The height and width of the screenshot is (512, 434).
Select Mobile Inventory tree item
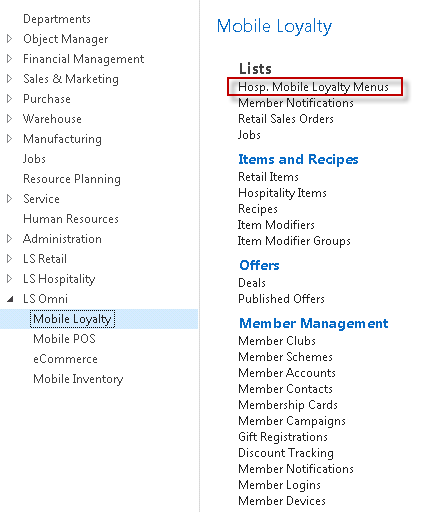pyautogui.click(x=78, y=379)
